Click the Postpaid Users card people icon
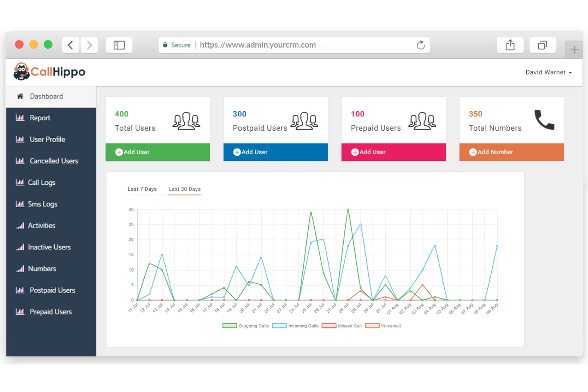 [304, 121]
